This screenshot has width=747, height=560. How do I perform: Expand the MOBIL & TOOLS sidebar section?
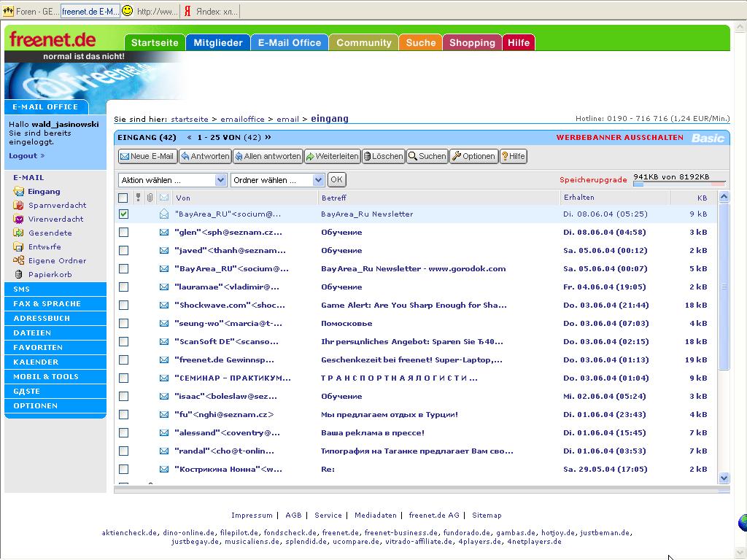tap(55, 377)
